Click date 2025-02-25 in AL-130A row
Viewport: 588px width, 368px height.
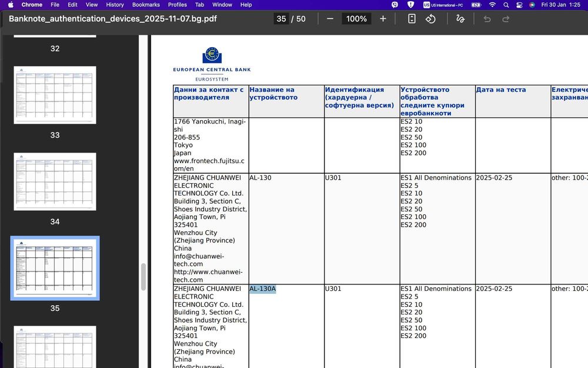point(494,289)
